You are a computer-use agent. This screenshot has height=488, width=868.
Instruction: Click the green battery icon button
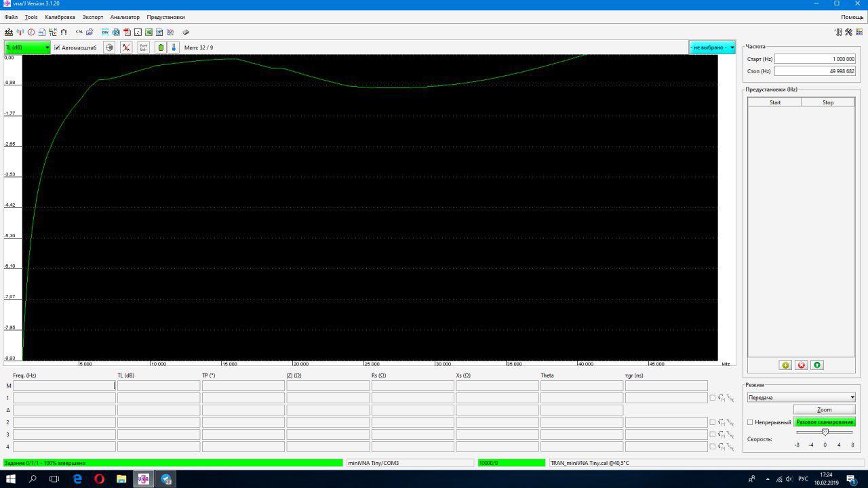coord(161,47)
